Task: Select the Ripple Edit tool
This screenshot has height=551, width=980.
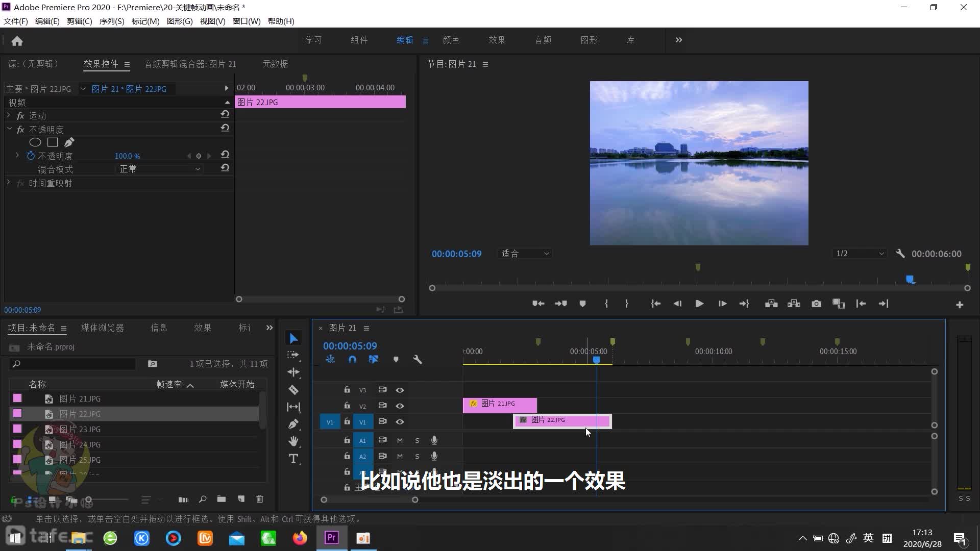Action: click(293, 372)
